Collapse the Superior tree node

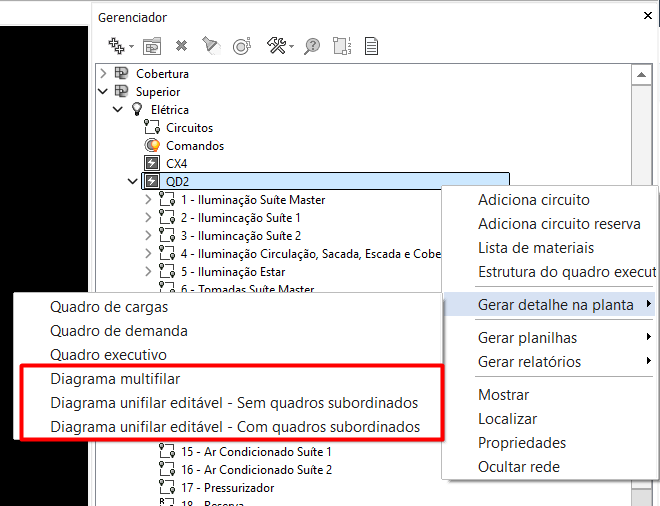[103, 91]
